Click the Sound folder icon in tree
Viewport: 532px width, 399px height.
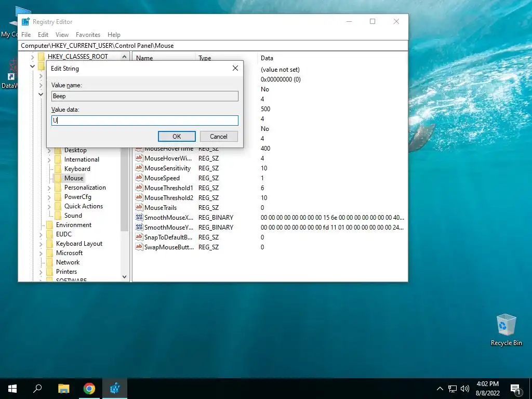coord(58,216)
